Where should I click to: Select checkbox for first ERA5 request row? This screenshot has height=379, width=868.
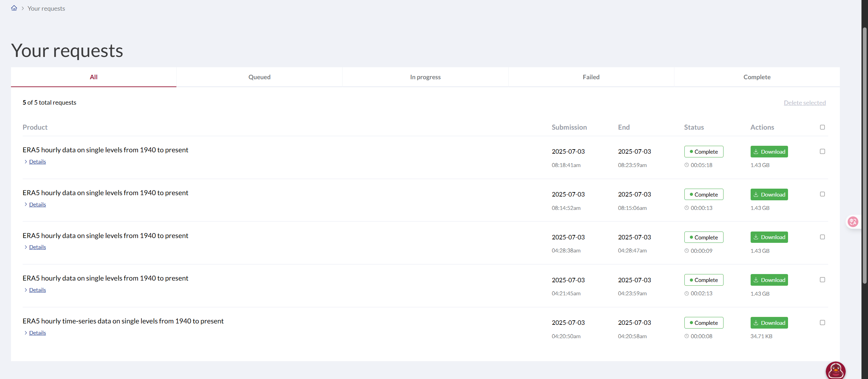pyautogui.click(x=822, y=151)
